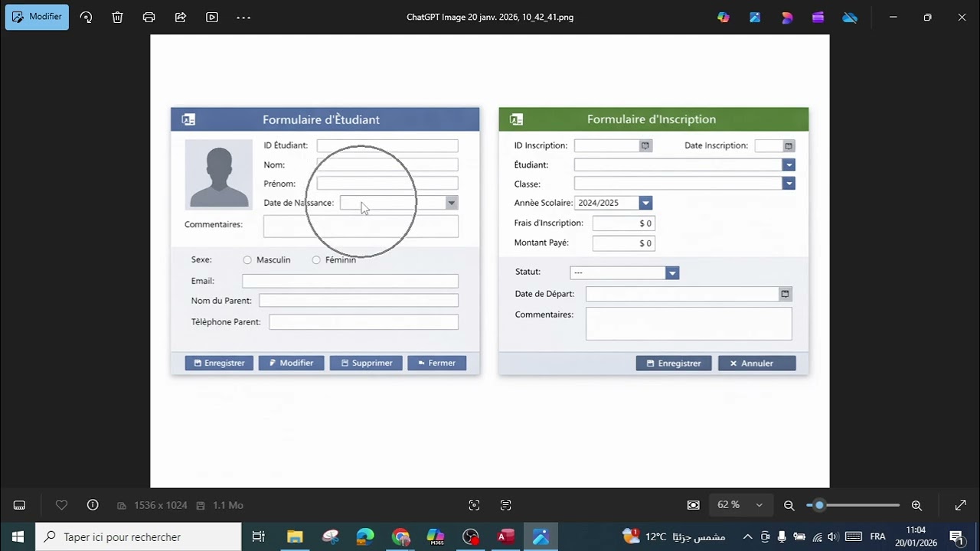Toggle the filmstrip icon at bottom left
Viewport: 980px width, 551px height.
pos(20,505)
